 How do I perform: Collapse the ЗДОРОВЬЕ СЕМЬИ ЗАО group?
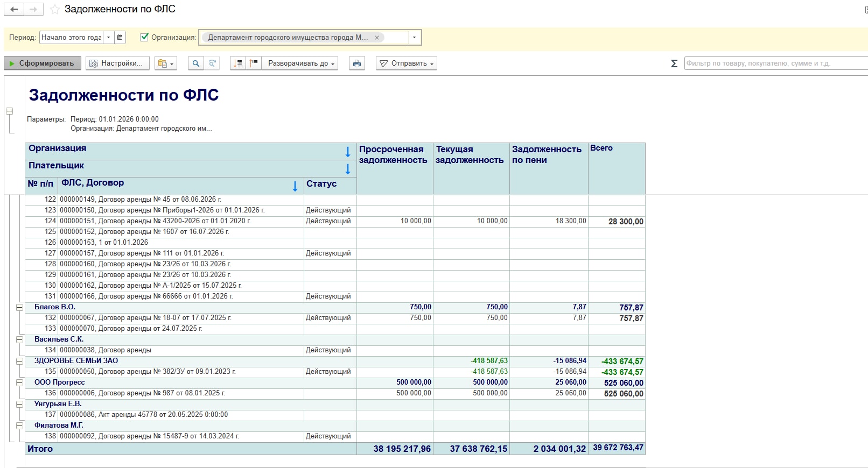(19, 361)
